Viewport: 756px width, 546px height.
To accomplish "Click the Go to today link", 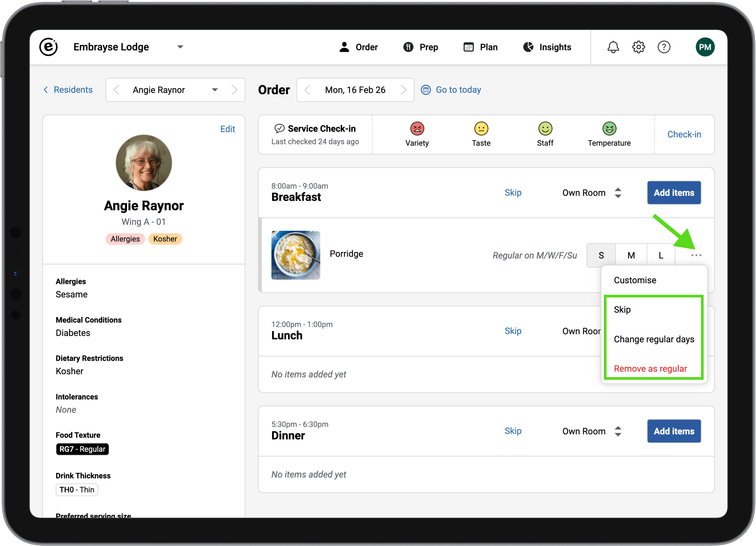I will tap(458, 90).
